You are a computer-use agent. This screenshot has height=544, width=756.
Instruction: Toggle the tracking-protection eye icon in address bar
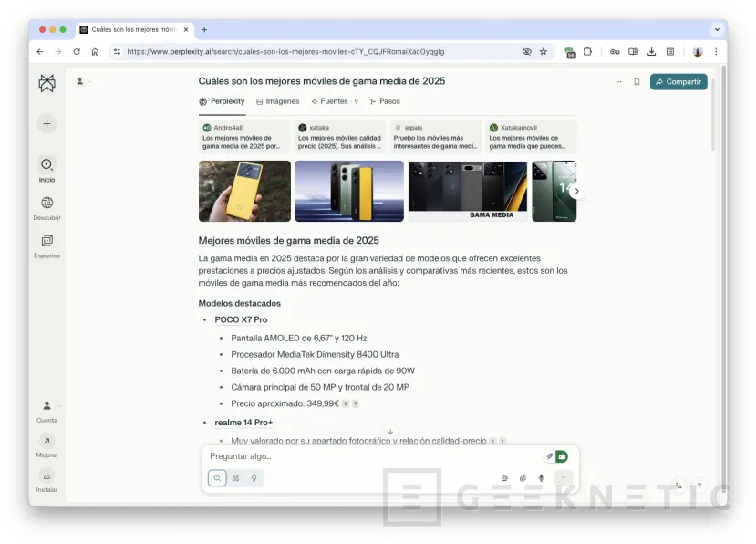526,52
